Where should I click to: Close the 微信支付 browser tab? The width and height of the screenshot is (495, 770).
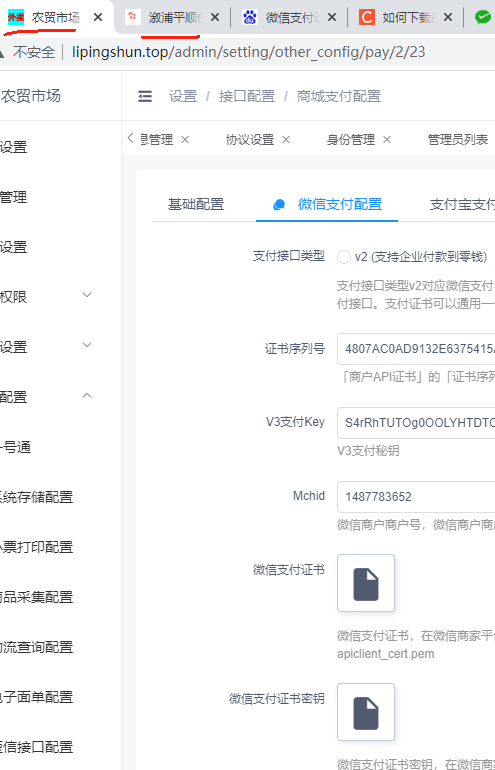[x=332, y=18]
